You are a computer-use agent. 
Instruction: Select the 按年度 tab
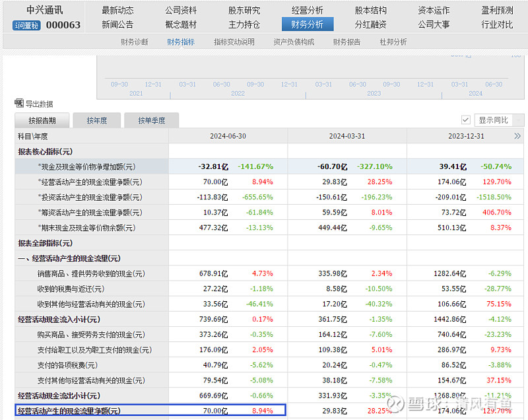pos(97,120)
